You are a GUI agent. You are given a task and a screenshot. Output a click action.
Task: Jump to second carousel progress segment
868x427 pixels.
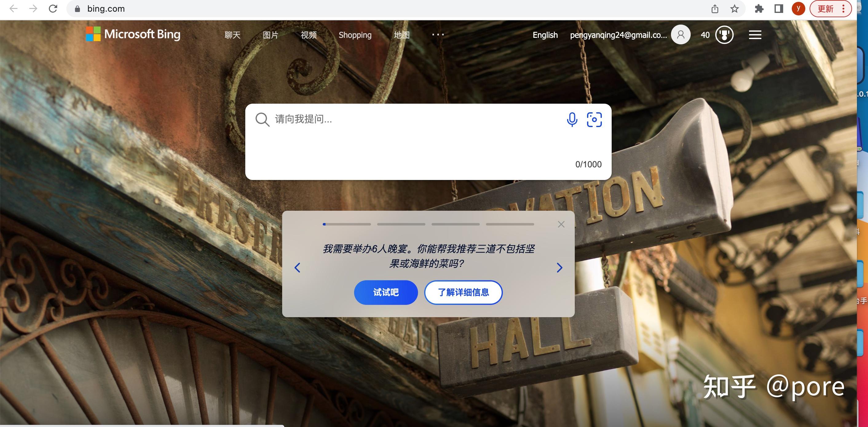pos(401,224)
